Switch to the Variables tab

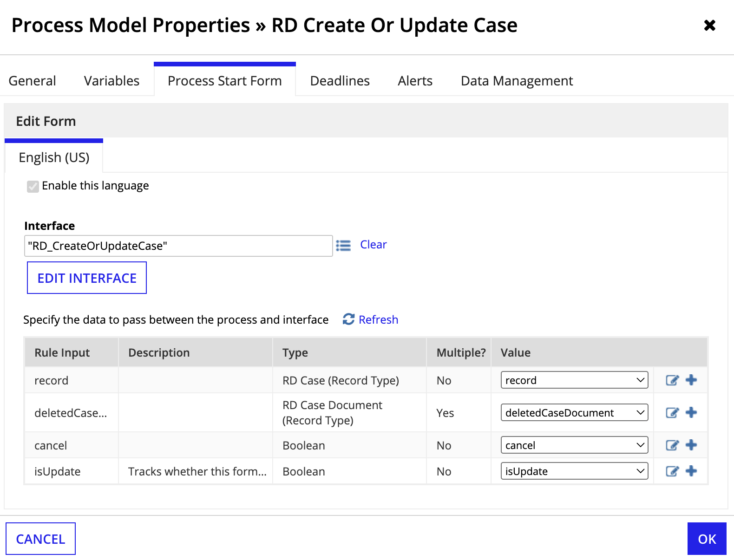tap(112, 81)
